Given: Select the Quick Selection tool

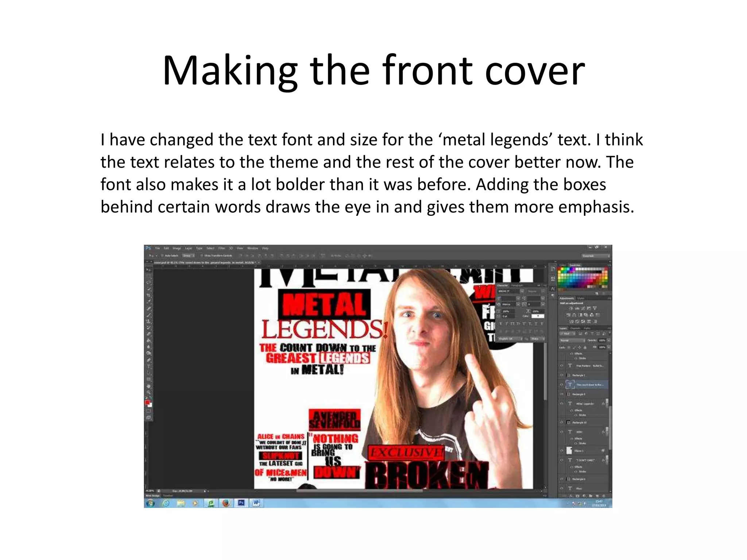Looking at the screenshot, I should pos(148,288).
